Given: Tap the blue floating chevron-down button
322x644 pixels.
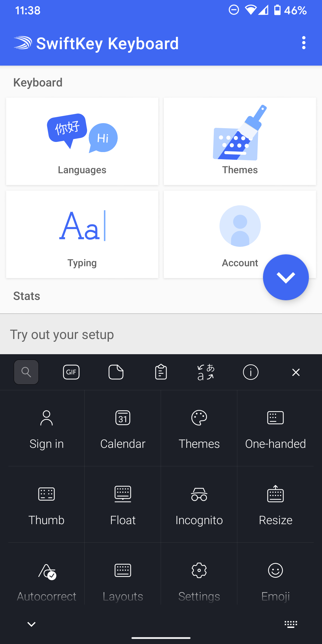Looking at the screenshot, I should pos(286,277).
